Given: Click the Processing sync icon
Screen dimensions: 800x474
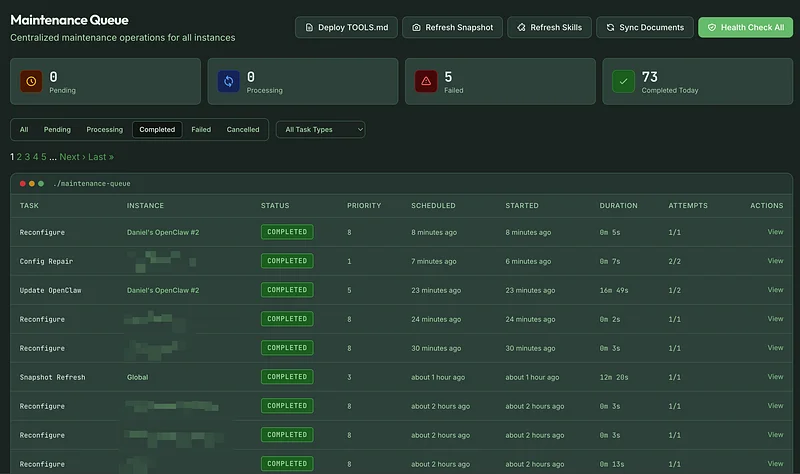Looking at the screenshot, I should [x=229, y=81].
